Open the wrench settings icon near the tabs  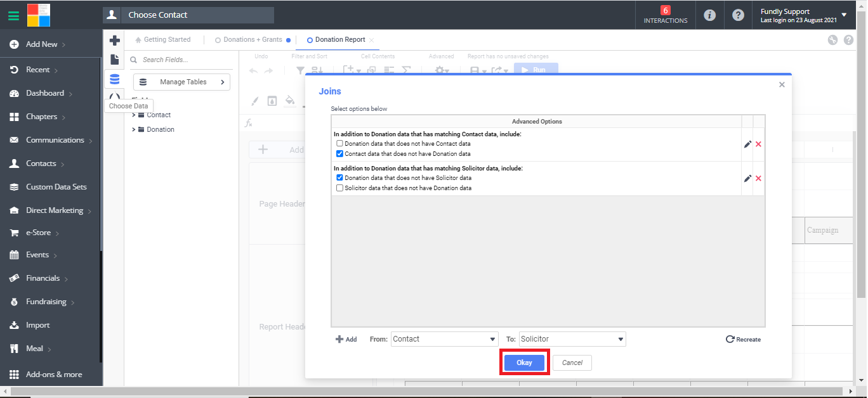pyautogui.click(x=833, y=40)
